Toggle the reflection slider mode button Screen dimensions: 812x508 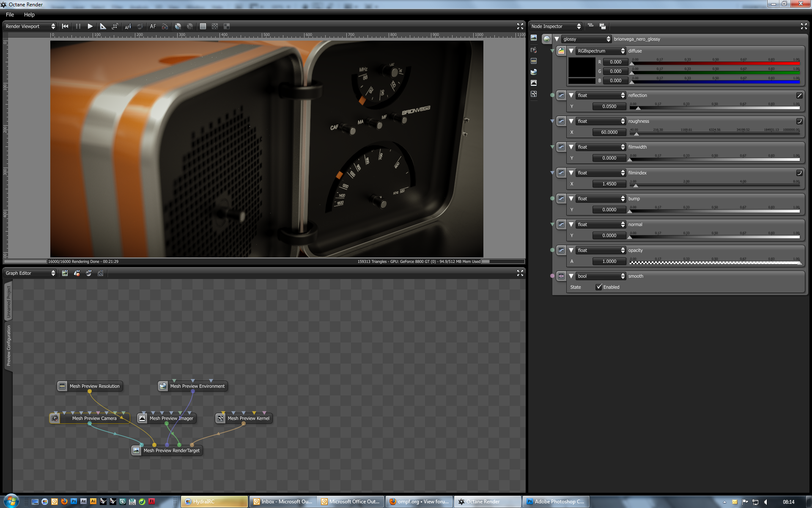point(799,95)
